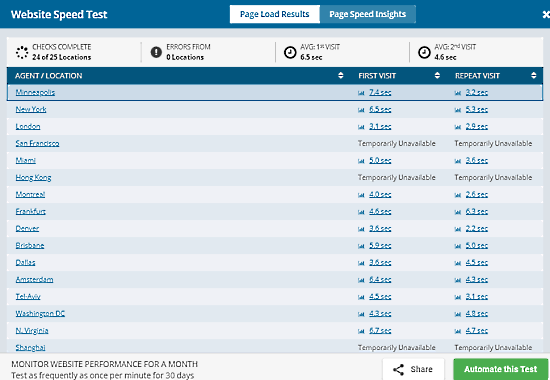Click London repeat visit chart icon

[x=458, y=127]
